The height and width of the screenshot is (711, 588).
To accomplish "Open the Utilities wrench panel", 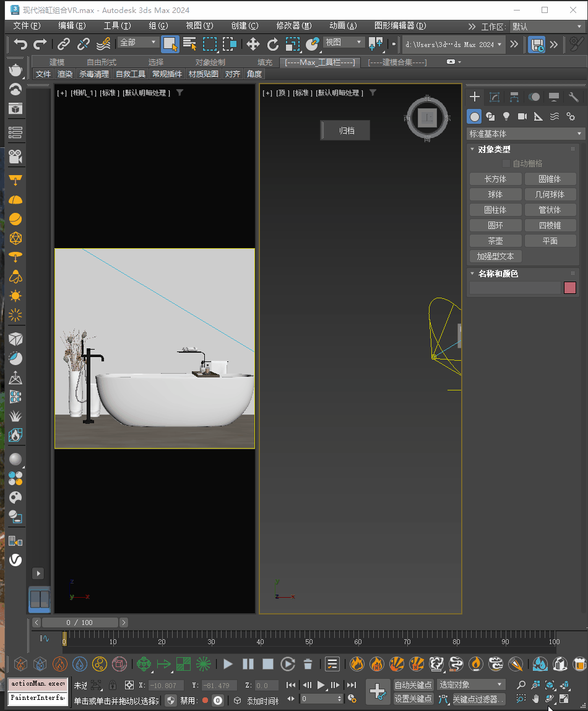I will (x=573, y=97).
